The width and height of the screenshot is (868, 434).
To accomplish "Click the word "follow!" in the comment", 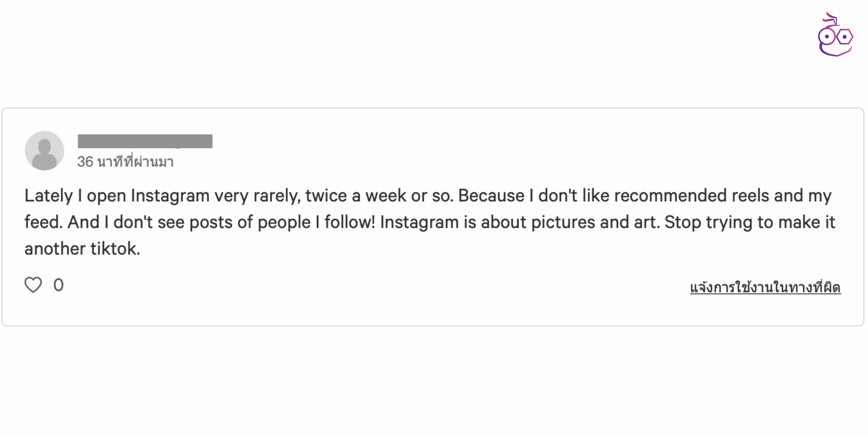I will (350, 222).
